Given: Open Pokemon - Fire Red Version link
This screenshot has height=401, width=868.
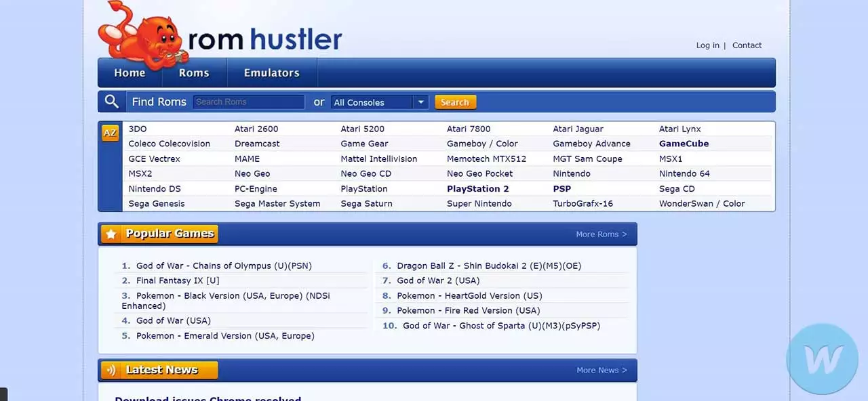Looking at the screenshot, I should pos(469,310).
